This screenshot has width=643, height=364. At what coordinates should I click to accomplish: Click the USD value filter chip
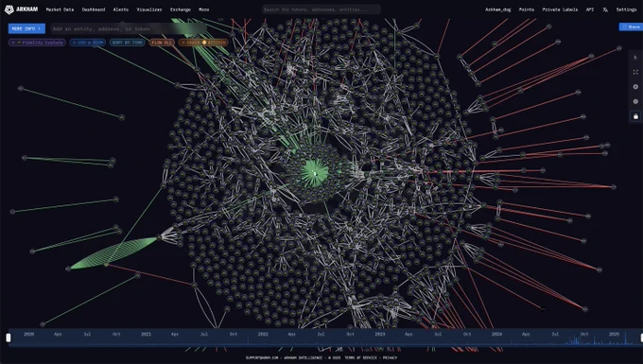pos(88,43)
